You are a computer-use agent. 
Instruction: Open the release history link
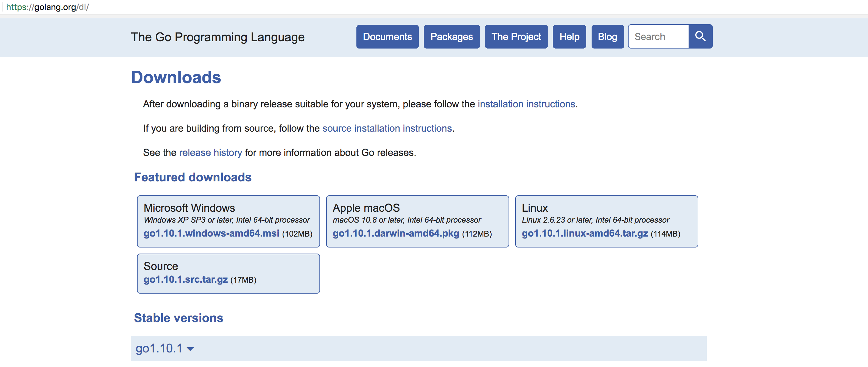(x=210, y=153)
